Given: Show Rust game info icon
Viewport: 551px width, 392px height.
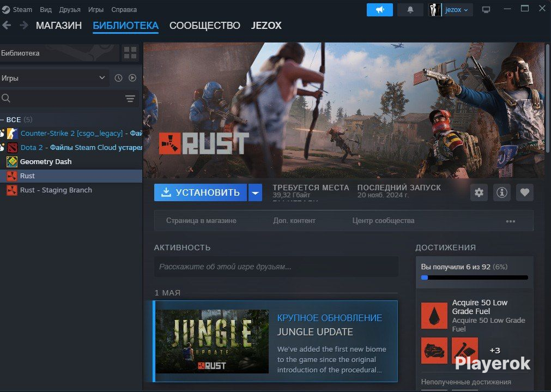Looking at the screenshot, I should click(502, 192).
